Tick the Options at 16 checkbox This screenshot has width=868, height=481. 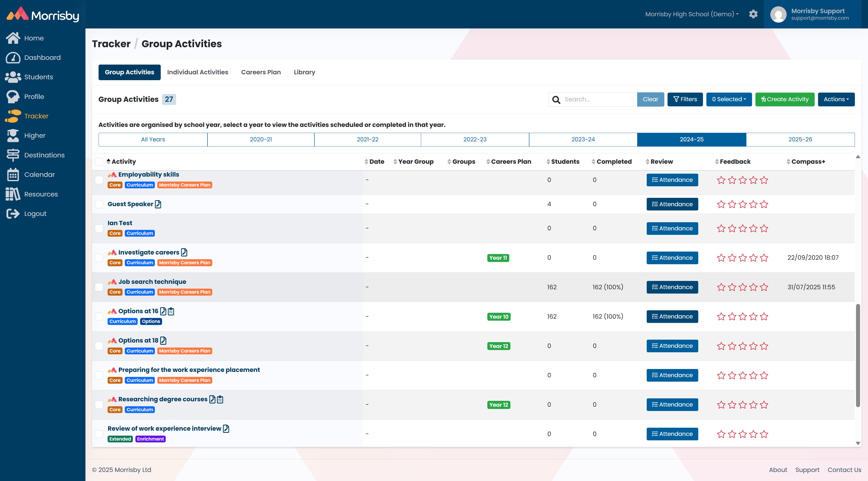(99, 316)
